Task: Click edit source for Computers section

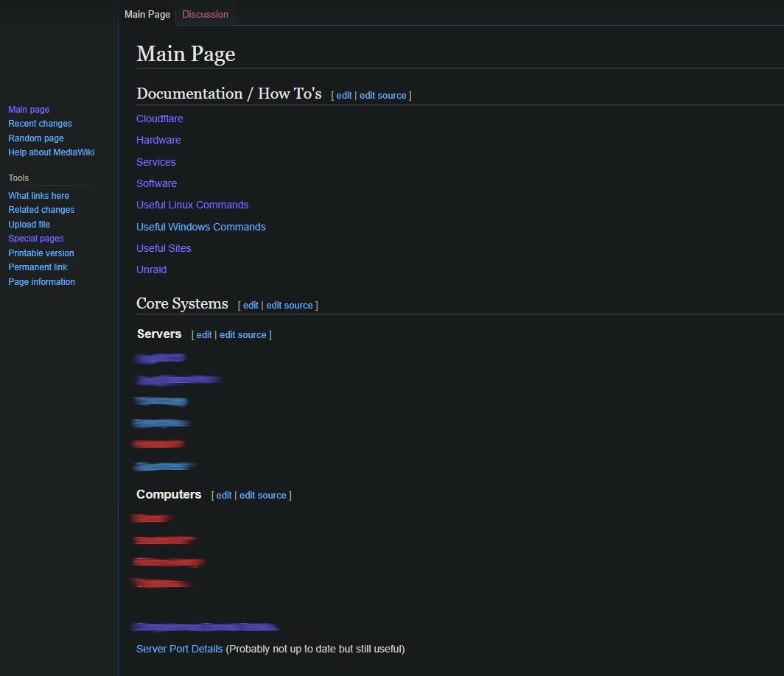Action: pos(263,495)
